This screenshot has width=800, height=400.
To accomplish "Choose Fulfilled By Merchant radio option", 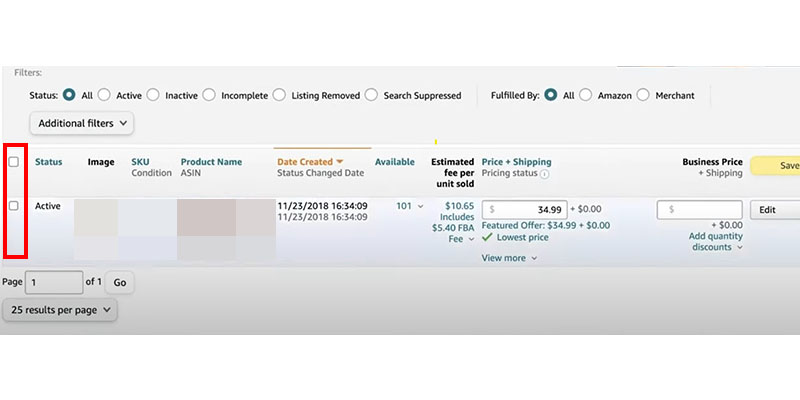I will pyautogui.click(x=643, y=95).
